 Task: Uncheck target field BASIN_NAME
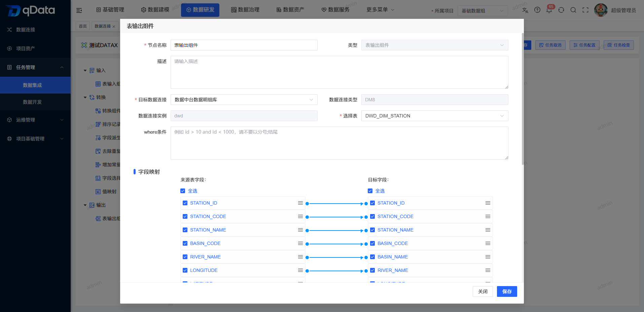pyautogui.click(x=372, y=257)
